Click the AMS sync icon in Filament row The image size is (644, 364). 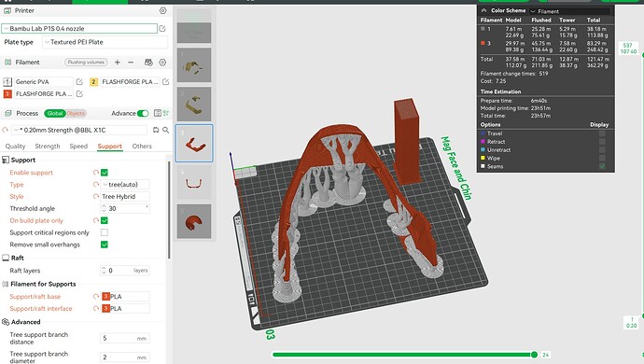pos(148,62)
